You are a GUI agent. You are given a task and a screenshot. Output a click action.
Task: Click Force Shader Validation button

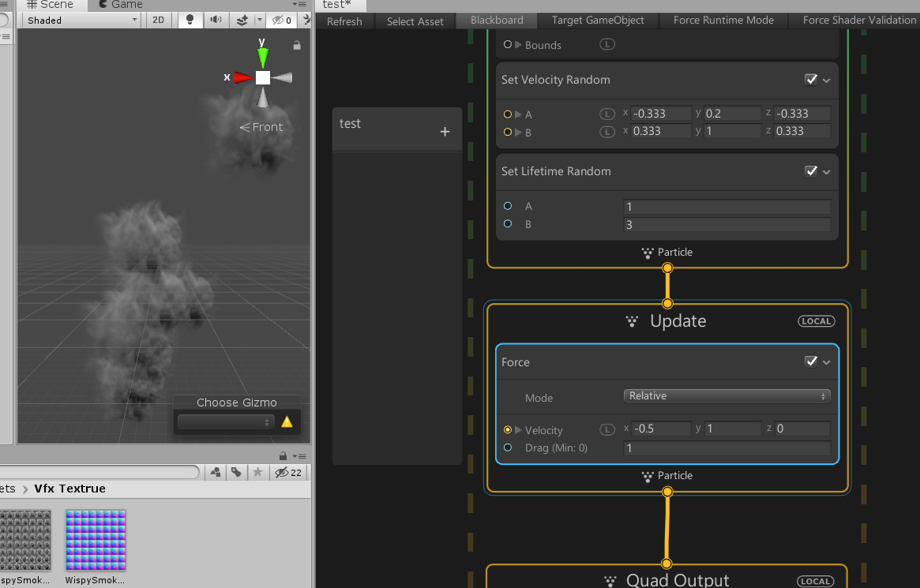pos(859,20)
